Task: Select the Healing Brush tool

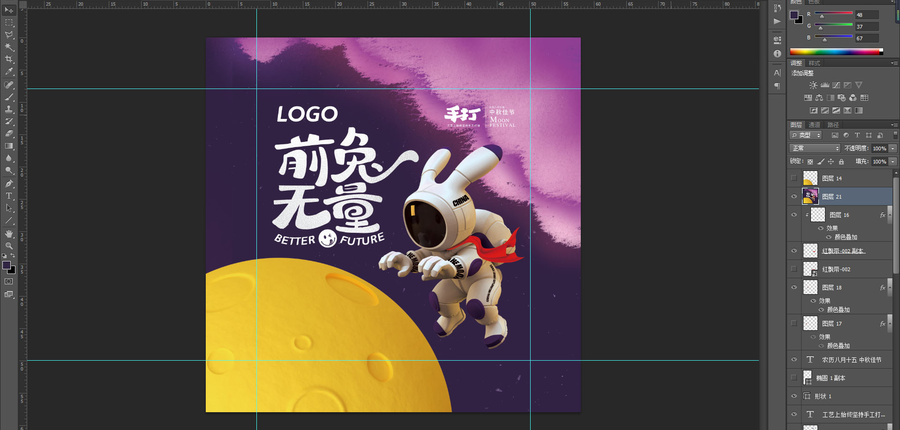Action: coord(9,84)
